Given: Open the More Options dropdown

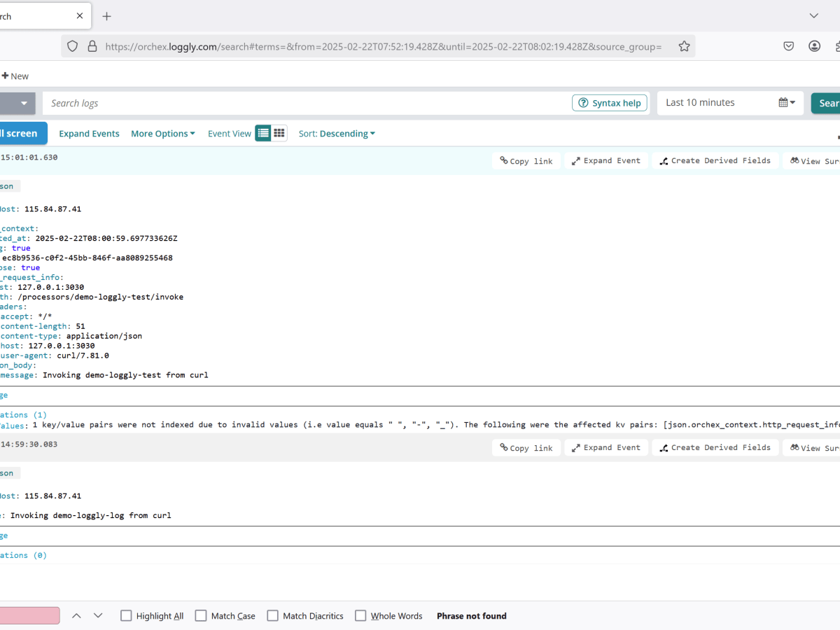Looking at the screenshot, I should 163,133.
